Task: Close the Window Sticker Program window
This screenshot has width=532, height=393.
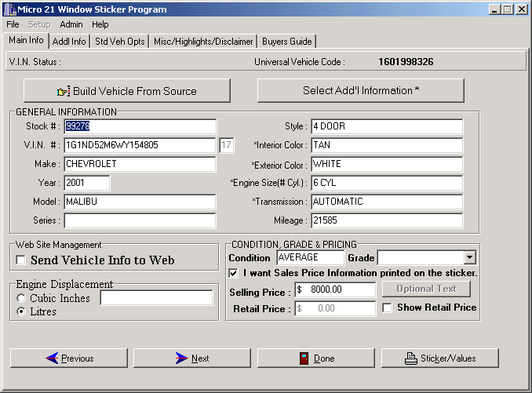Action: 522,9
